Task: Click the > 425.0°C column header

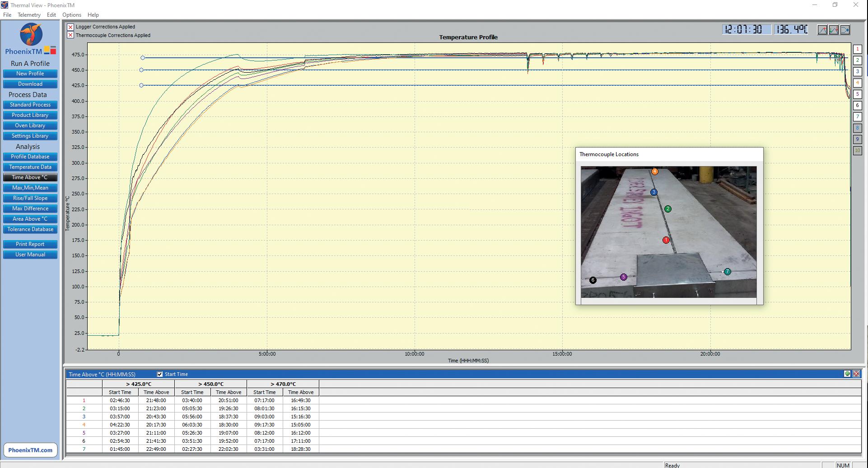Action: point(139,384)
